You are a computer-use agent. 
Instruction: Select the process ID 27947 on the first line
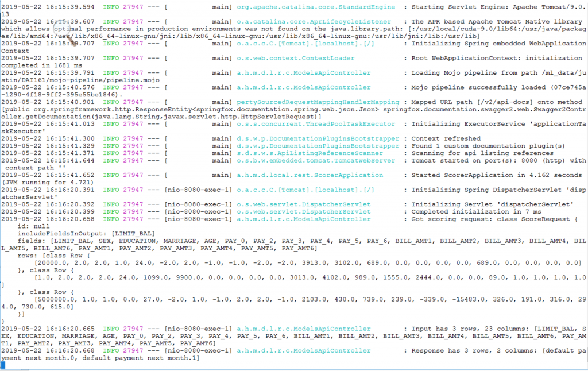(132, 6)
